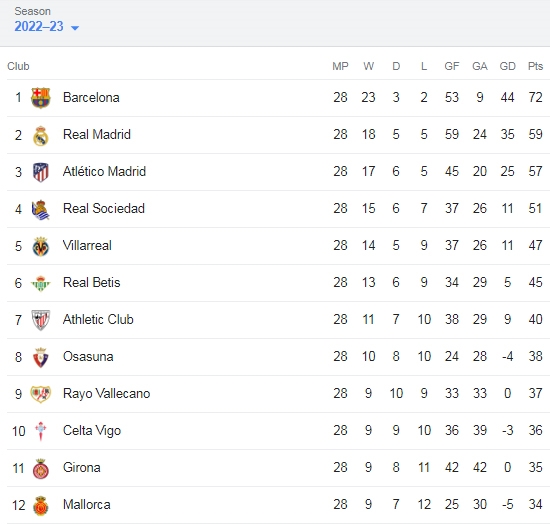The image size is (550, 524).
Task: Open the 2022–23 season dropdown
Action: [x=46, y=26]
